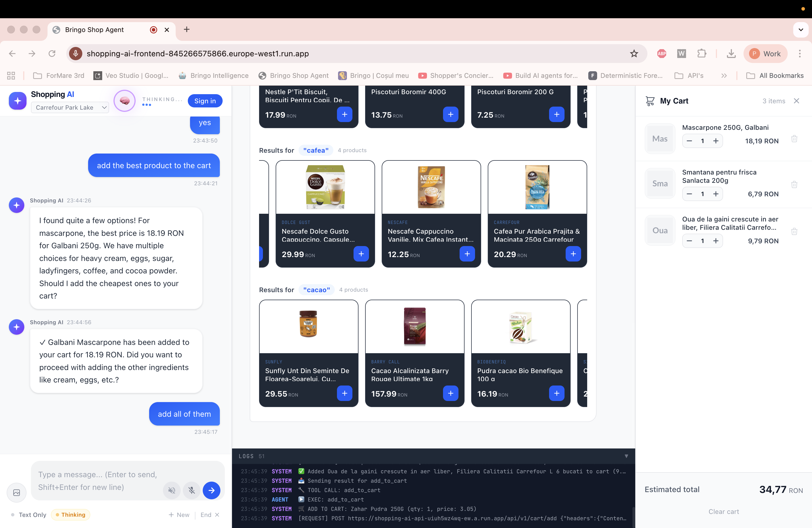Viewport: 812px width, 528px height.
Task: Close the My Cart panel
Action: (796, 101)
